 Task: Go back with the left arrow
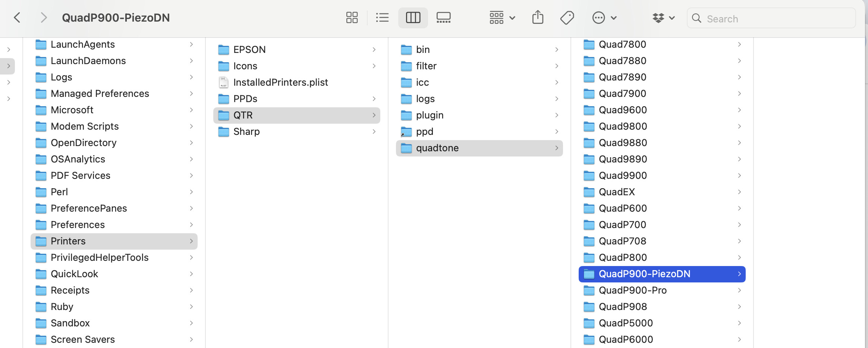(x=17, y=18)
